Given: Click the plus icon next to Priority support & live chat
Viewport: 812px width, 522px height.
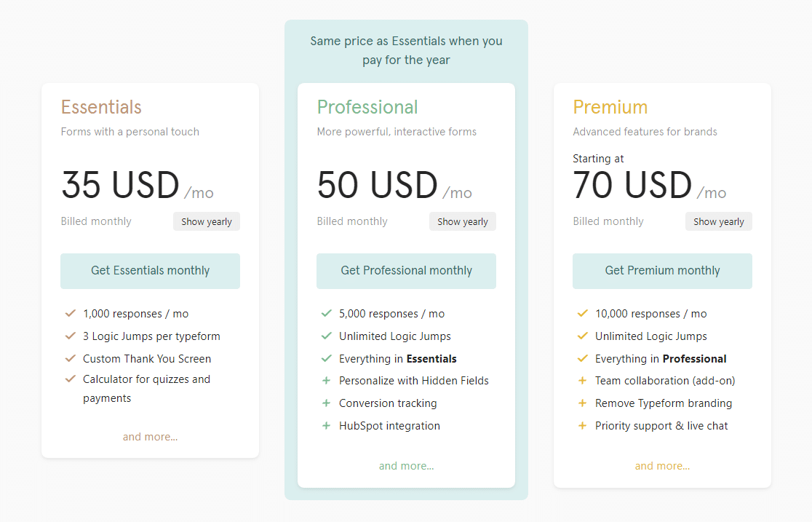Looking at the screenshot, I should pos(583,426).
